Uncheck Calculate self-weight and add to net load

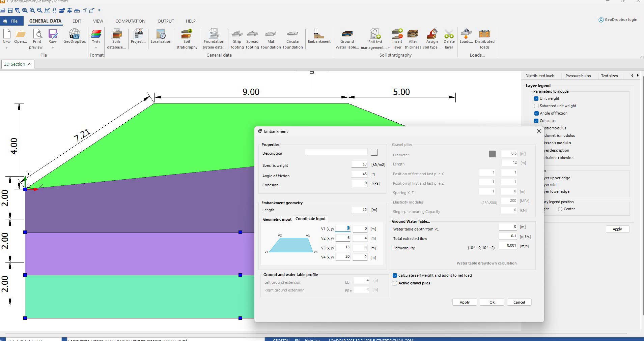395,276
